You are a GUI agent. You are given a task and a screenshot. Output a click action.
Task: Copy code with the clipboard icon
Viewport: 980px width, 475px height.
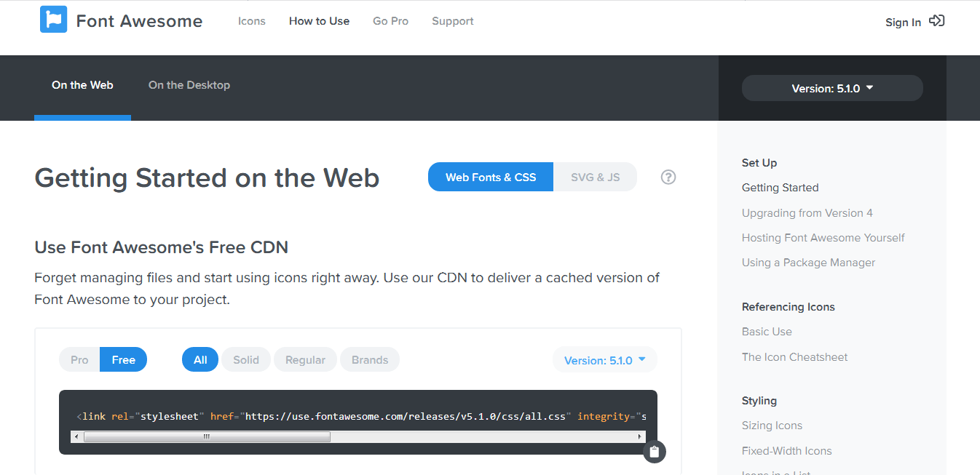point(654,452)
